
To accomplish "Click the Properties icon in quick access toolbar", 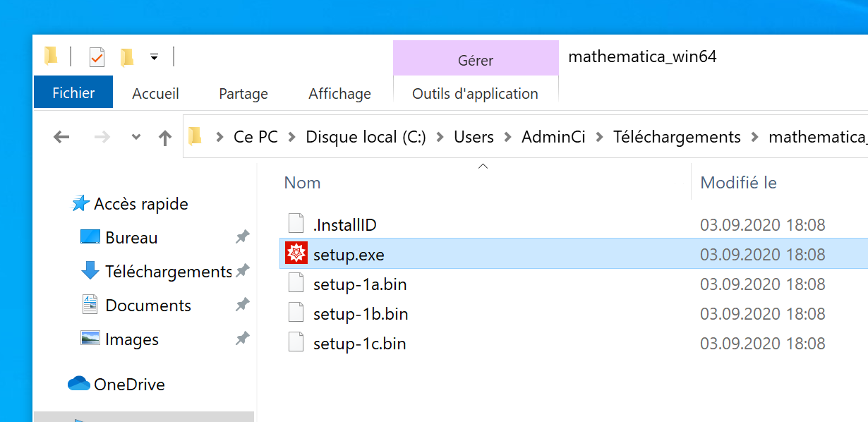I will click(x=97, y=57).
